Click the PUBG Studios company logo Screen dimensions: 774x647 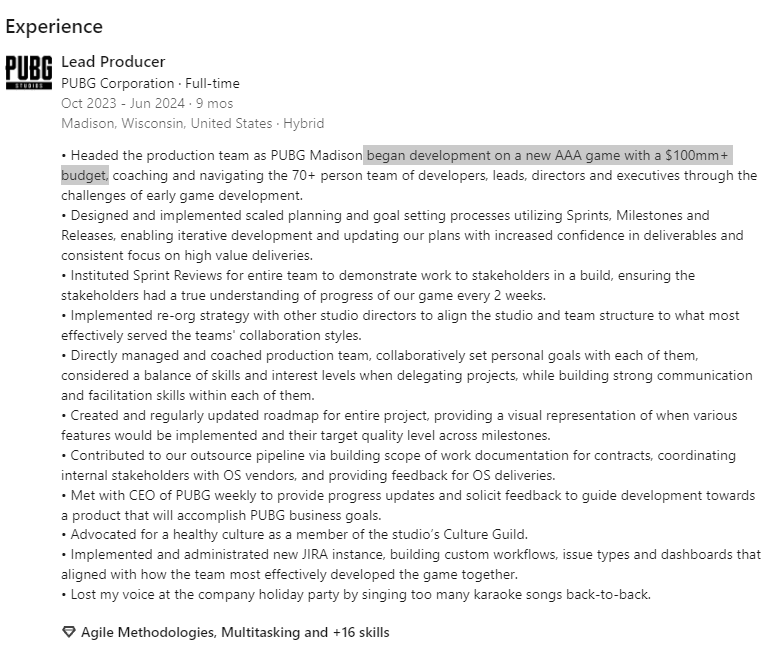point(29,73)
